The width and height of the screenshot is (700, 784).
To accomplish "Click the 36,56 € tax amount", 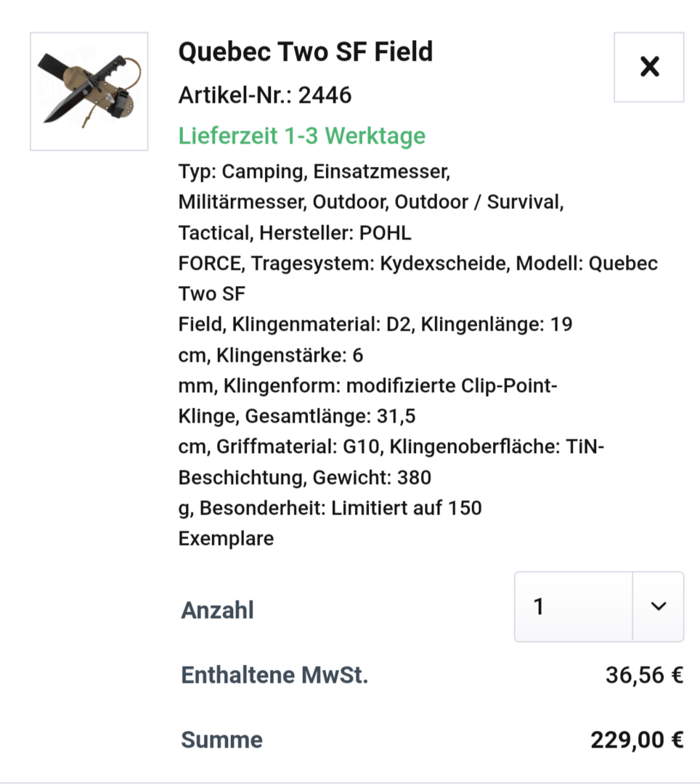I will pyautogui.click(x=644, y=675).
